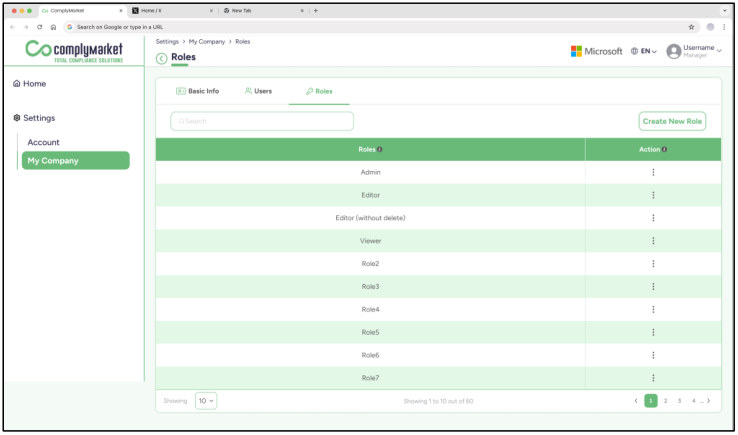Click the Settings breadcrumb link

tap(167, 42)
